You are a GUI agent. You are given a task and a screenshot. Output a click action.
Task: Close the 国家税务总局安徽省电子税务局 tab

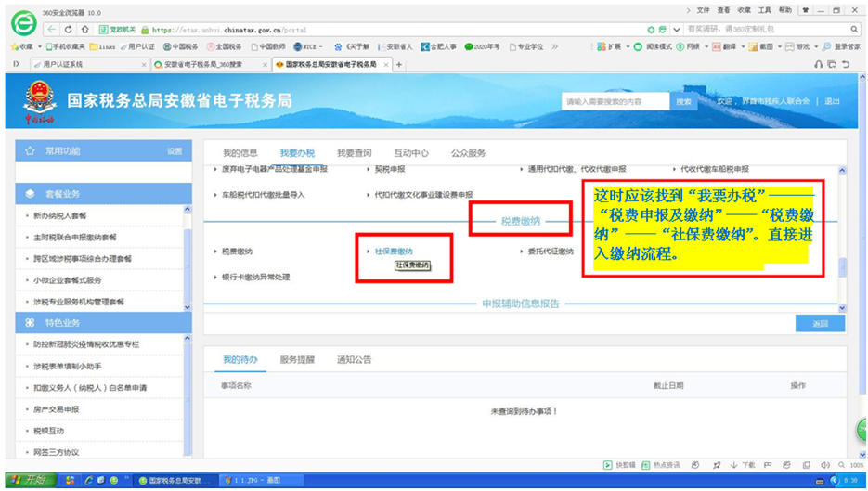(386, 65)
